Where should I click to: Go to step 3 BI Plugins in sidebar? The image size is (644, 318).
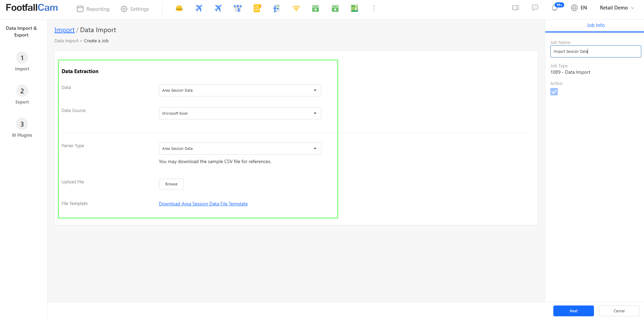(22, 128)
